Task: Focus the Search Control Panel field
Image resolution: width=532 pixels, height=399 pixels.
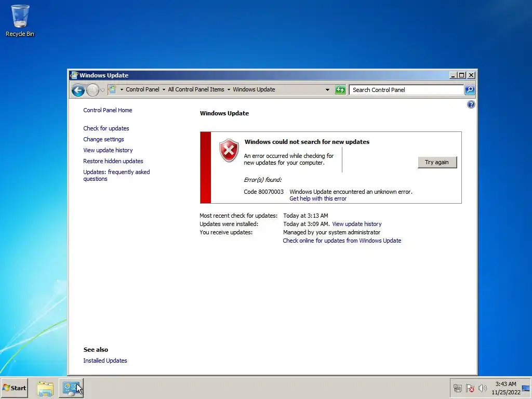Action: pyautogui.click(x=406, y=90)
